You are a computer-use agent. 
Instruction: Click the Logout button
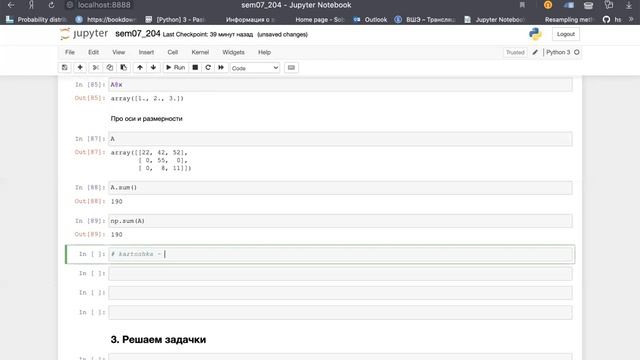pos(566,34)
